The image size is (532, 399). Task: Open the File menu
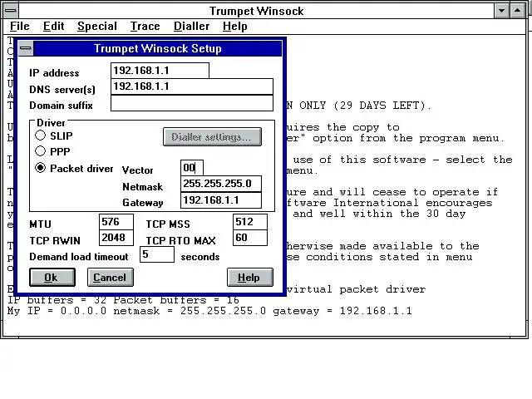click(19, 26)
